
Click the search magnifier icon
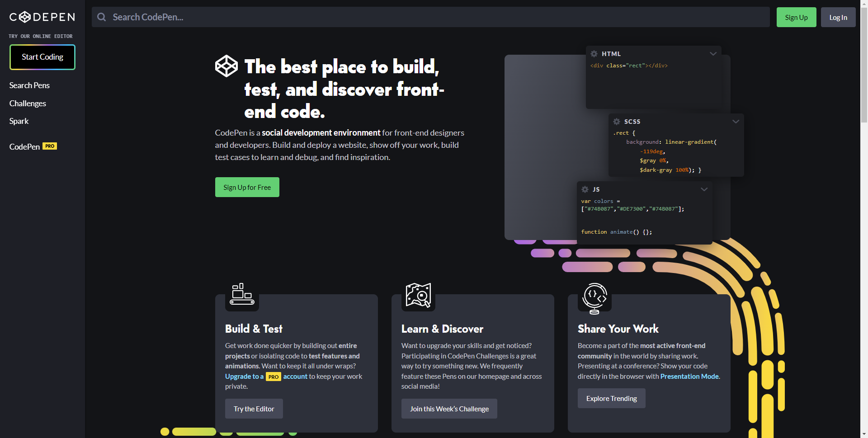102,17
